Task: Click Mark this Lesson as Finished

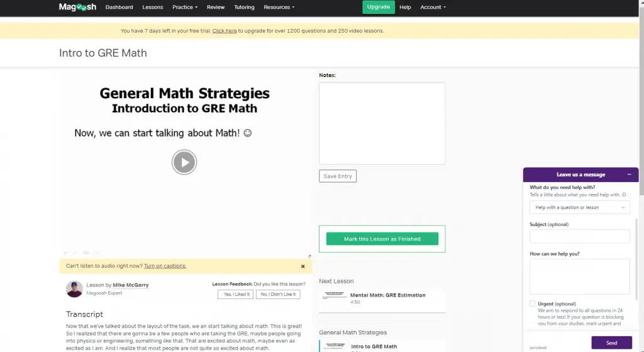Action: pyautogui.click(x=382, y=239)
